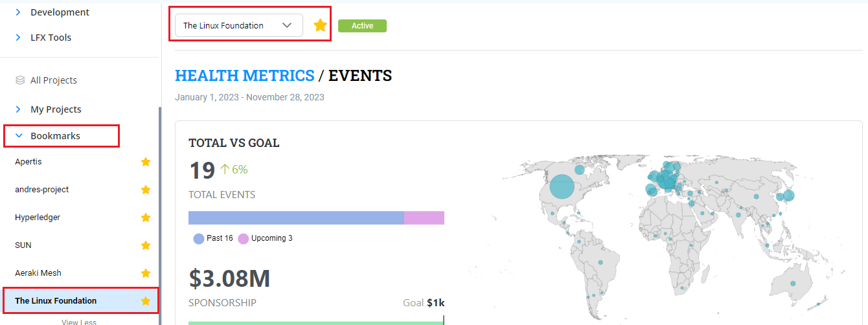Click the large North America map bubble
Image resolution: width=868 pixels, height=325 pixels.
click(x=562, y=187)
